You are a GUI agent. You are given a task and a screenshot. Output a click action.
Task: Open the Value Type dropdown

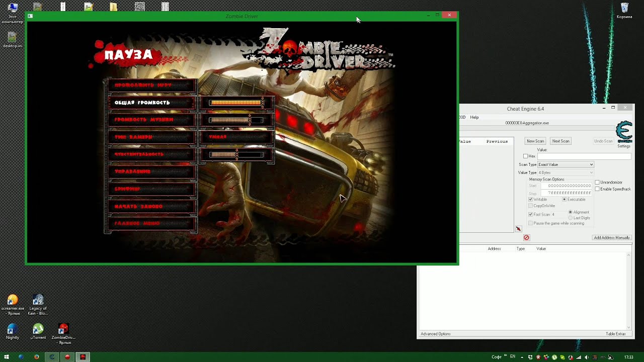tap(566, 172)
